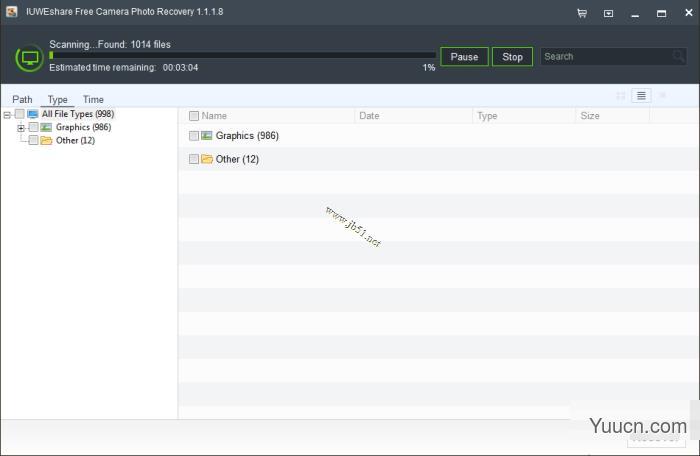The height and width of the screenshot is (456, 700).
Task: Switch to the Path tab
Action: 22,99
